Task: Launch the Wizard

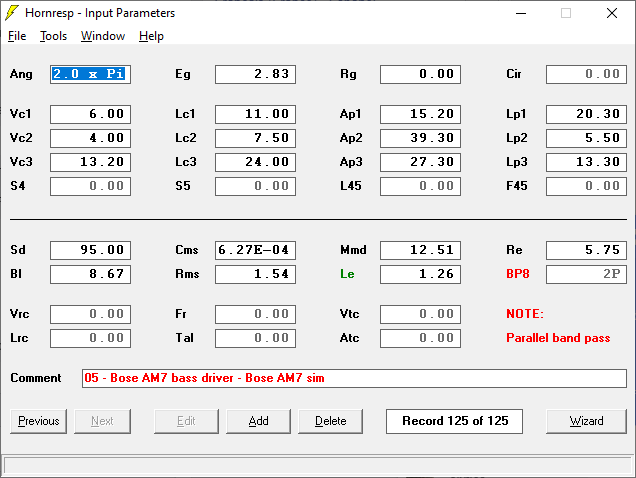Action: pyautogui.click(x=586, y=421)
